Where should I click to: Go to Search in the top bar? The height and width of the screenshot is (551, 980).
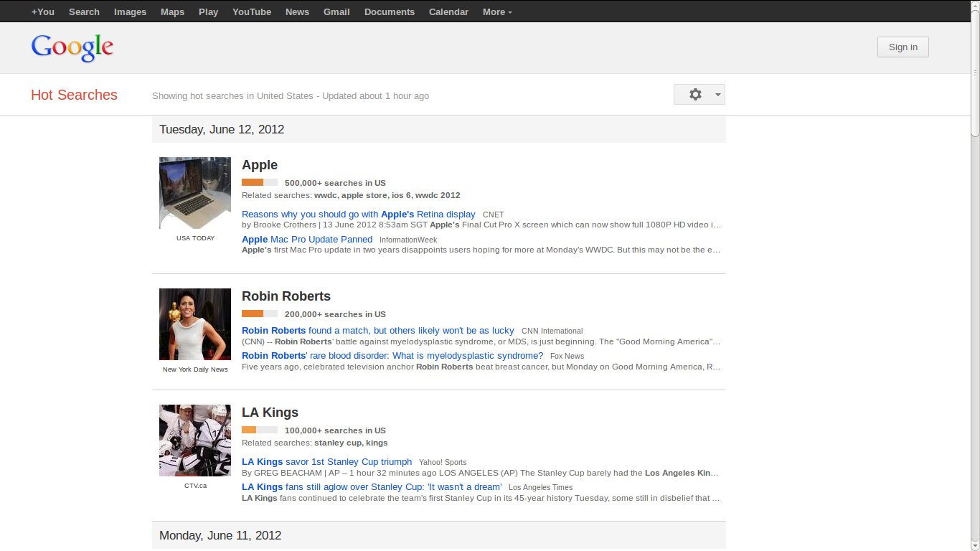click(x=84, y=11)
